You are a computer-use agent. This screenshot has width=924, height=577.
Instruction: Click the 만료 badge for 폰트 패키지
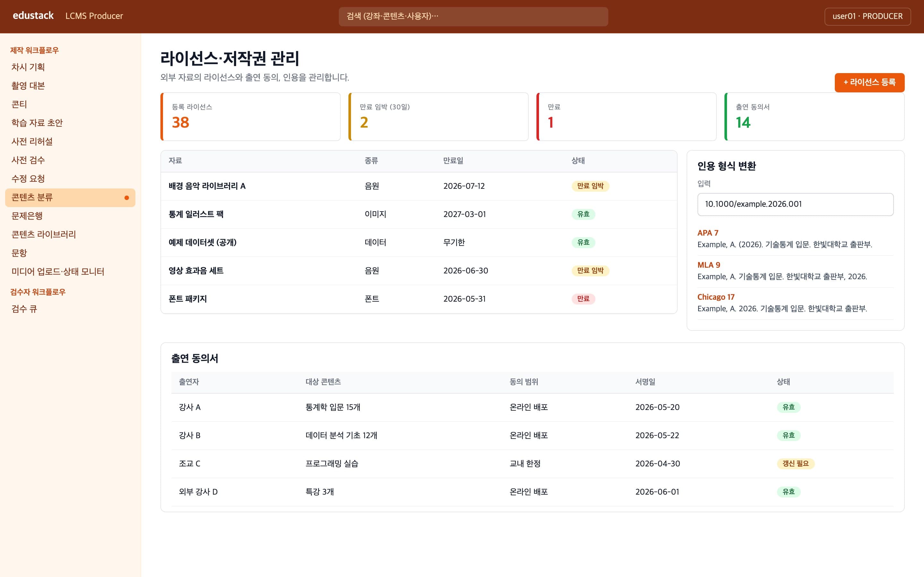pos(583,299)
